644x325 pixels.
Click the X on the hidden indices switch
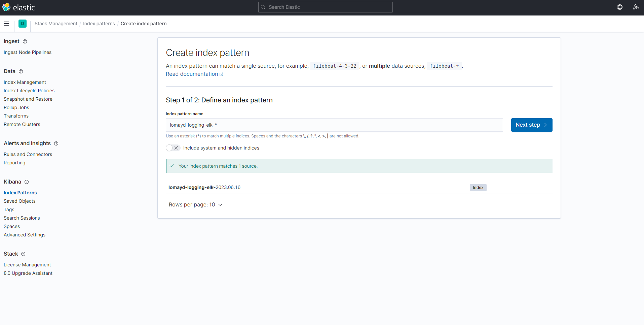coord(176,148)
